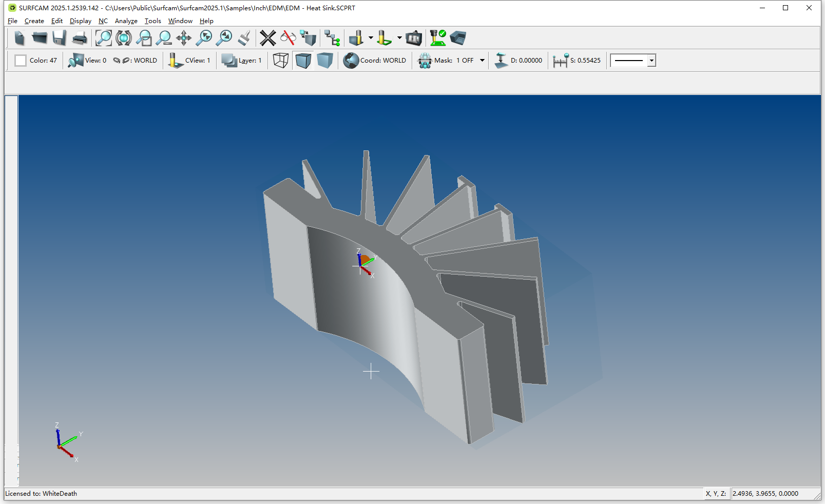This screenshot has height=504, width=825.
Task: Click the machine verification green-check icon
Action: (437, 38)
